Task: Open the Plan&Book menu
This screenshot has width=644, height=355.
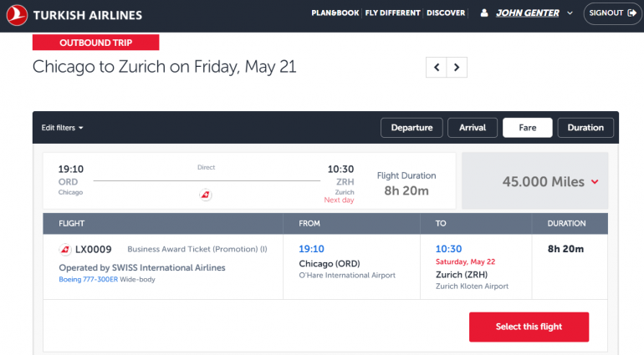Action: pos(335,13)
